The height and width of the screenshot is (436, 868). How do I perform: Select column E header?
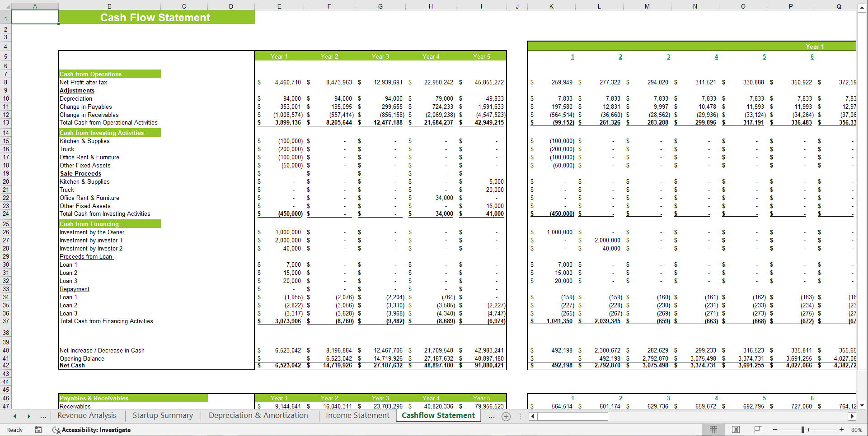click(x=279, y=6)
